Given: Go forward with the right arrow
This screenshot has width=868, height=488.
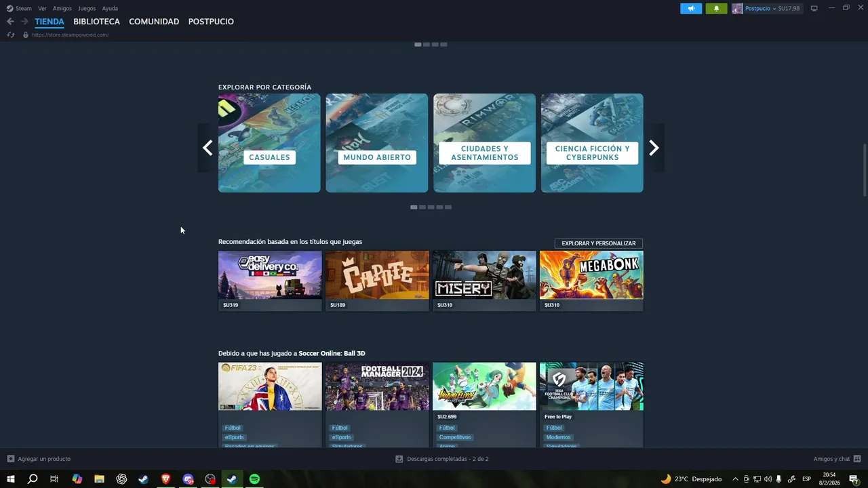Looking at the screenshot, I should point(24,22).
